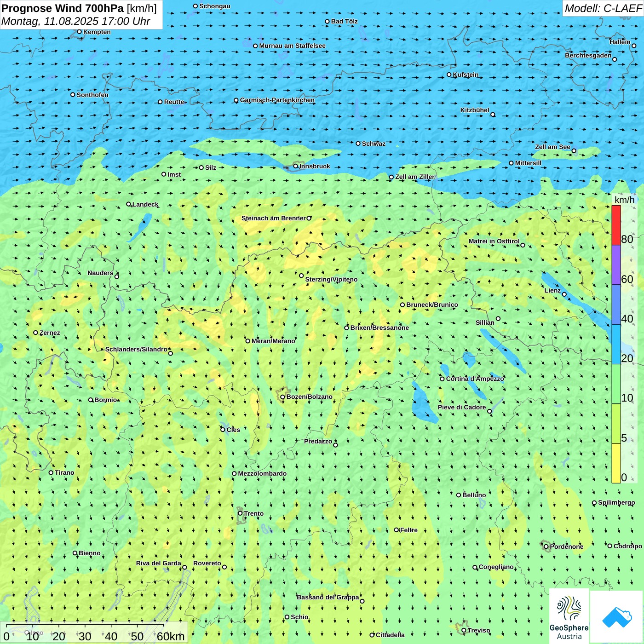
Task: Click the Kufstein city marker
Action: (x=449, y=75)
